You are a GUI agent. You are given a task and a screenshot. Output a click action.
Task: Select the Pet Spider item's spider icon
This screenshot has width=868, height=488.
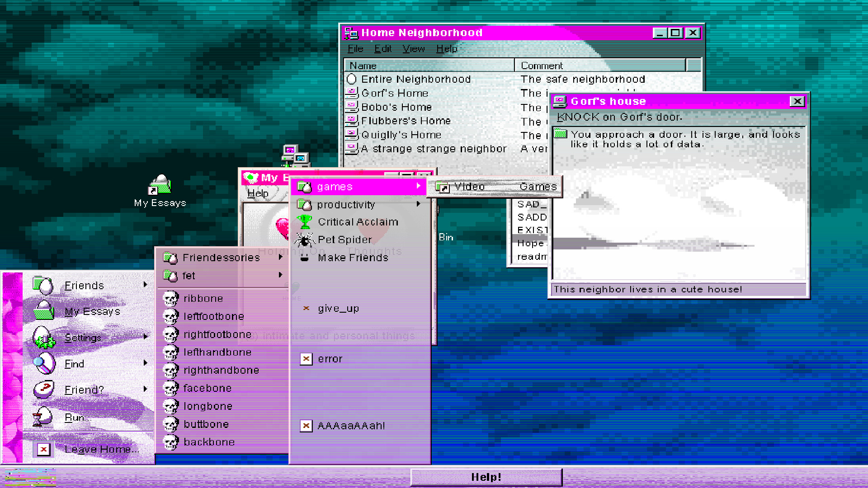305,239
